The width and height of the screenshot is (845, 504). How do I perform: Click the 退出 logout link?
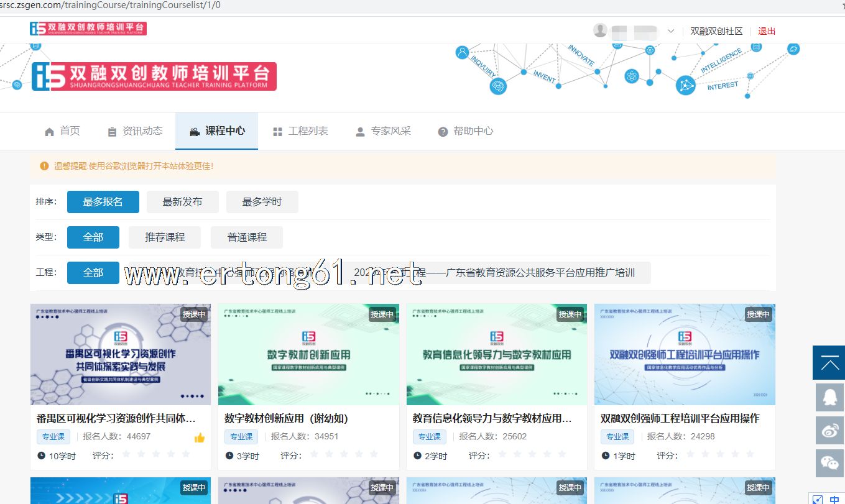tap(767, 31)
